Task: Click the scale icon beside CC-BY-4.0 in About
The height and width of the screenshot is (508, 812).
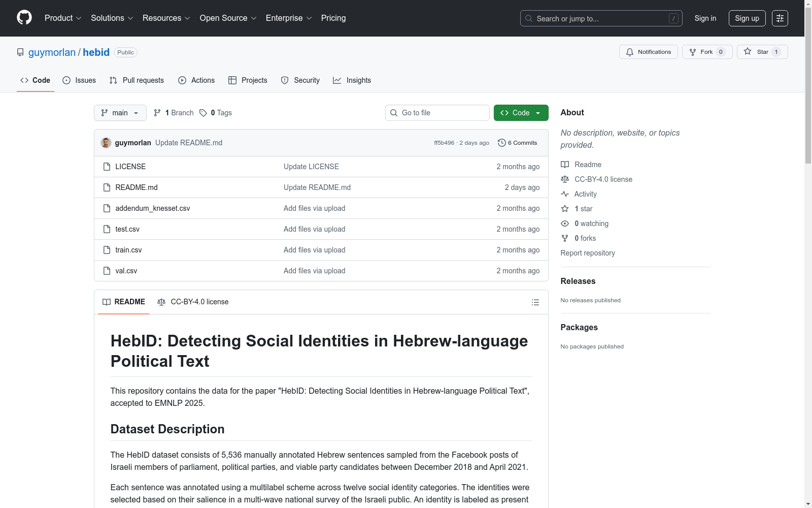Action: pos(565,179)
